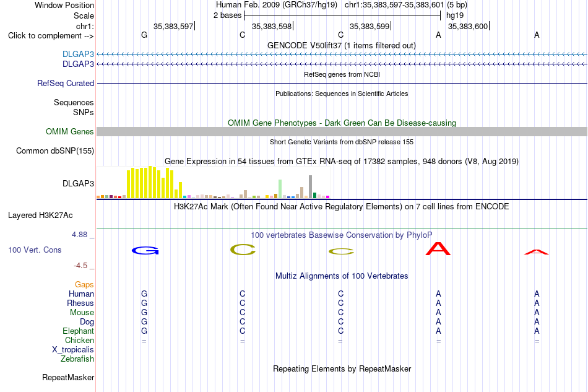Click the '2 bases' scale bar label
The width and height of the screenshot is (588, 392).
click(x=227, y=15)
